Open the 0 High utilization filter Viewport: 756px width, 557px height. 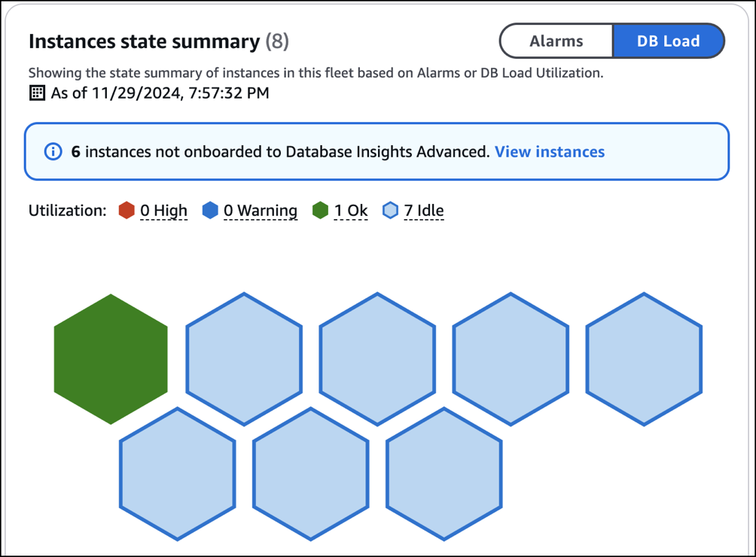[x=163, y=211]
